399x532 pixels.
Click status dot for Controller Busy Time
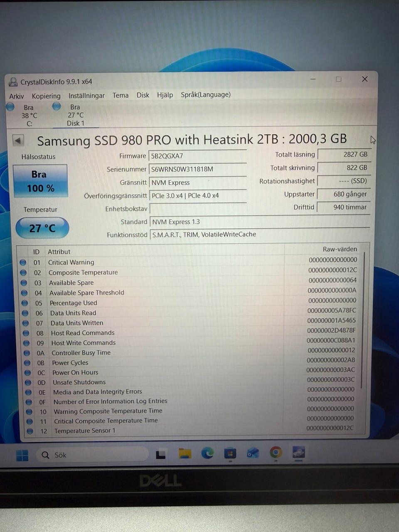pyautogui.click(x=27, y=353)
